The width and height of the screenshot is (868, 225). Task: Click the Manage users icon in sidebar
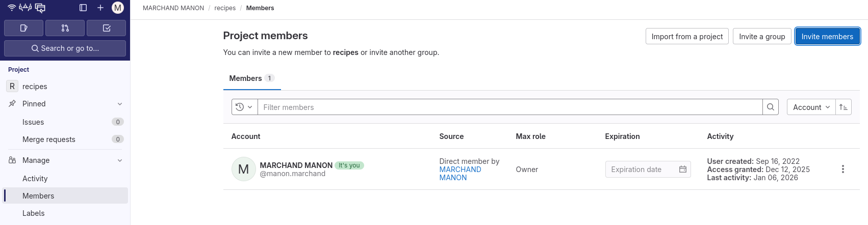coord(12,160)
